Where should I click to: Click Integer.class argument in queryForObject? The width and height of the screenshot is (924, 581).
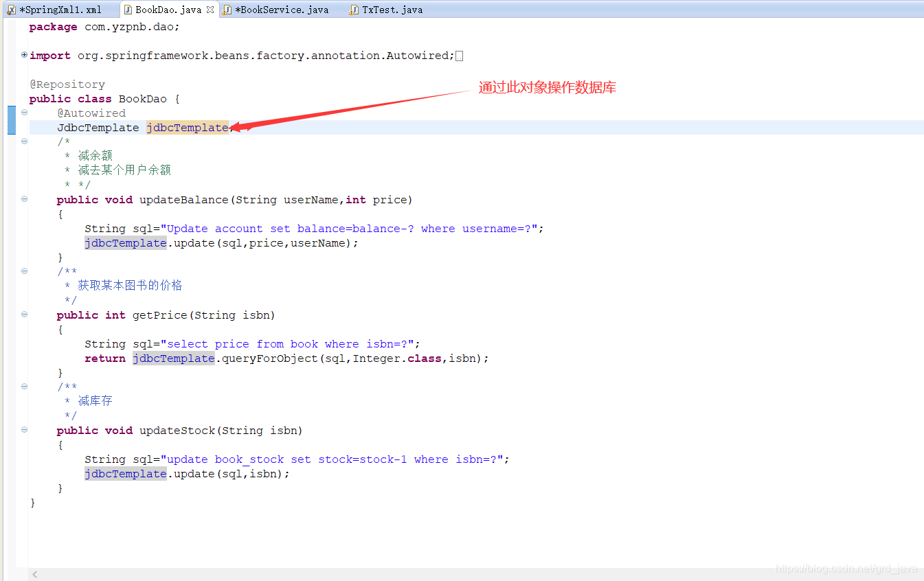click(x=397, y=358)
